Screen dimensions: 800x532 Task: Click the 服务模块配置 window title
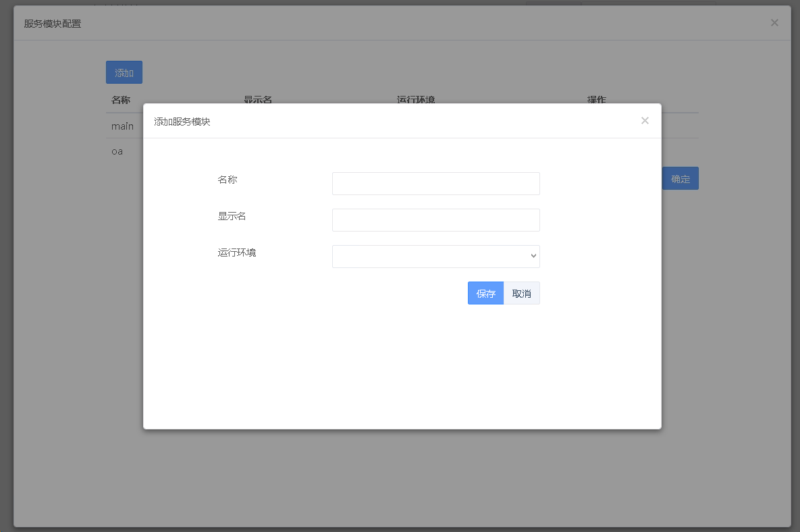[53, 24]
